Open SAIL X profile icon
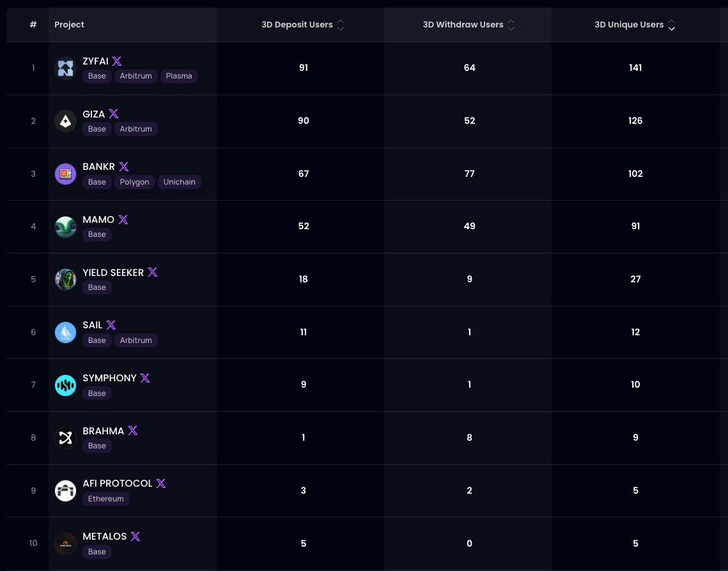This screenshot has height=571, width=728. tap(111, 325)
